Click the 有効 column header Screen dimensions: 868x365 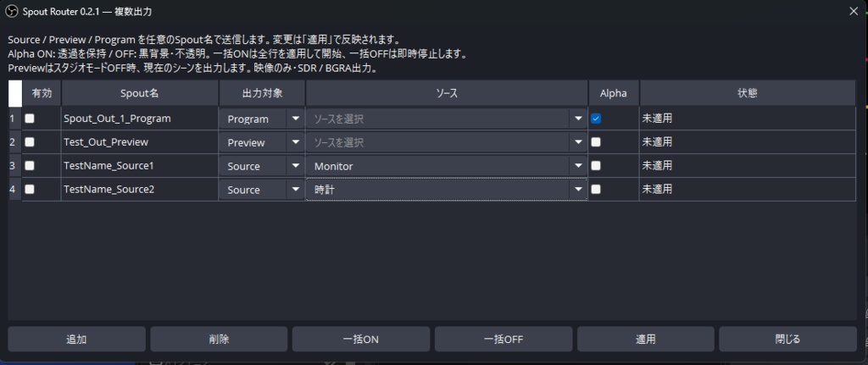pyautogui.click(x=42, y=93)
